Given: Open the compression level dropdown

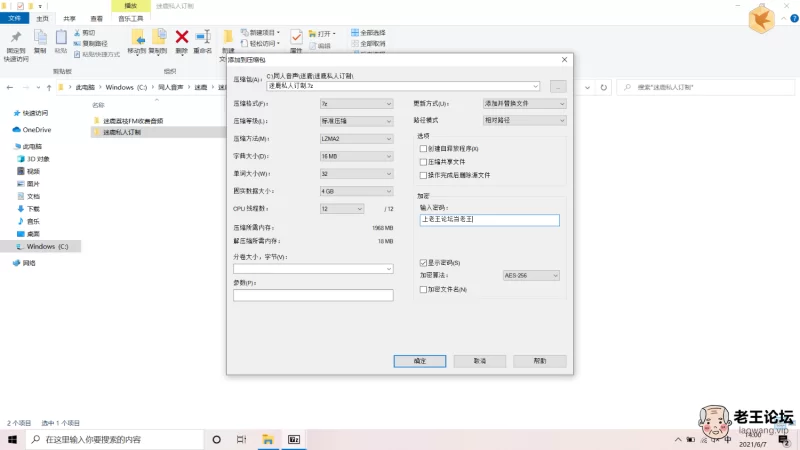Looking at the screenshot, I should tap(356, 121).
